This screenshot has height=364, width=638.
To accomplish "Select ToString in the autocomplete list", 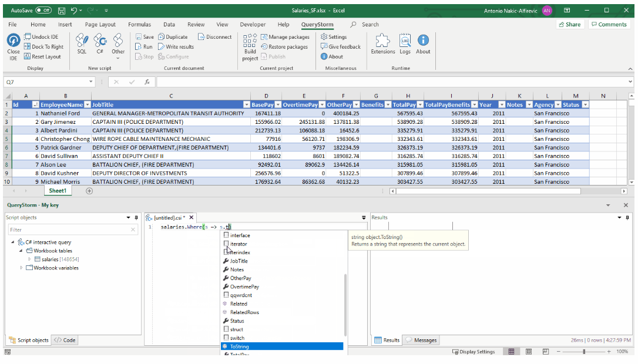I will 282,346.
